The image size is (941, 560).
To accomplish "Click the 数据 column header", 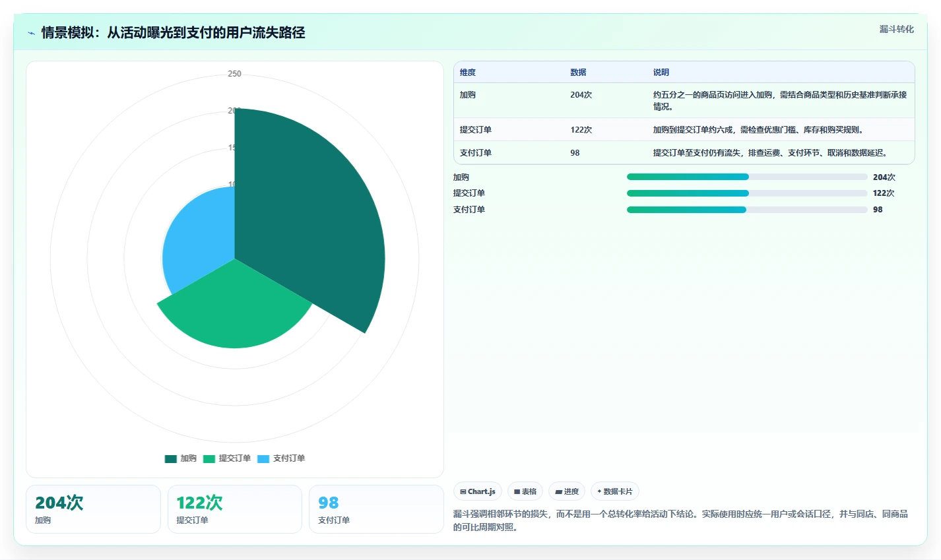I will point(579,73).
